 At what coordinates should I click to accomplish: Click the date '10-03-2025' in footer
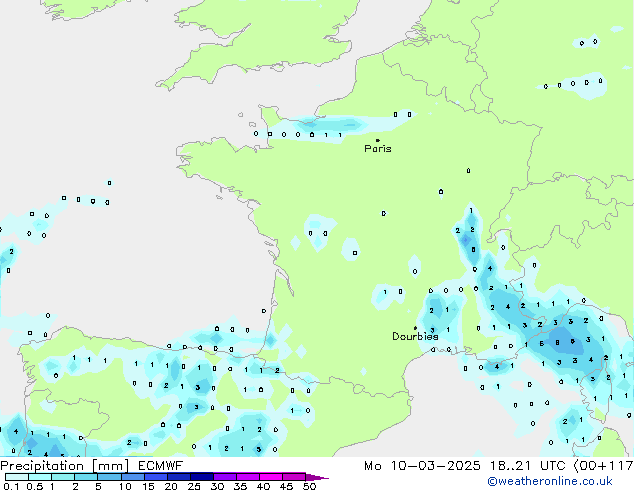click(436, 466)
